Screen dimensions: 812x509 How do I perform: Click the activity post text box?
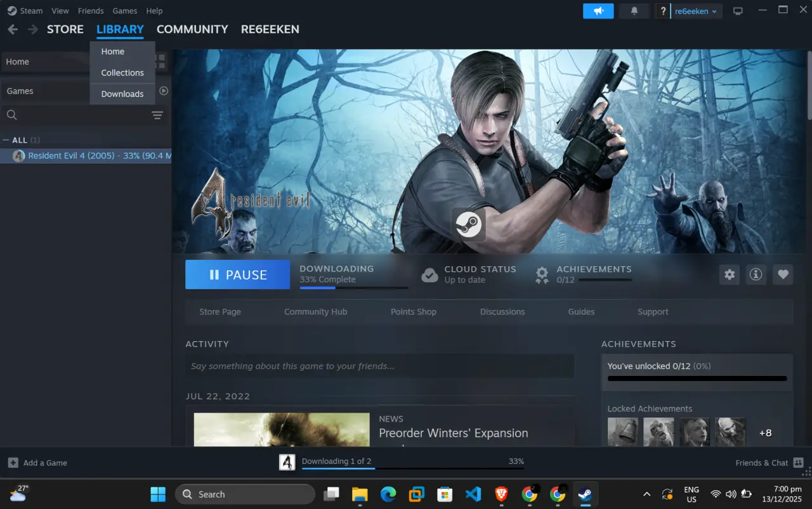point(379,366)
